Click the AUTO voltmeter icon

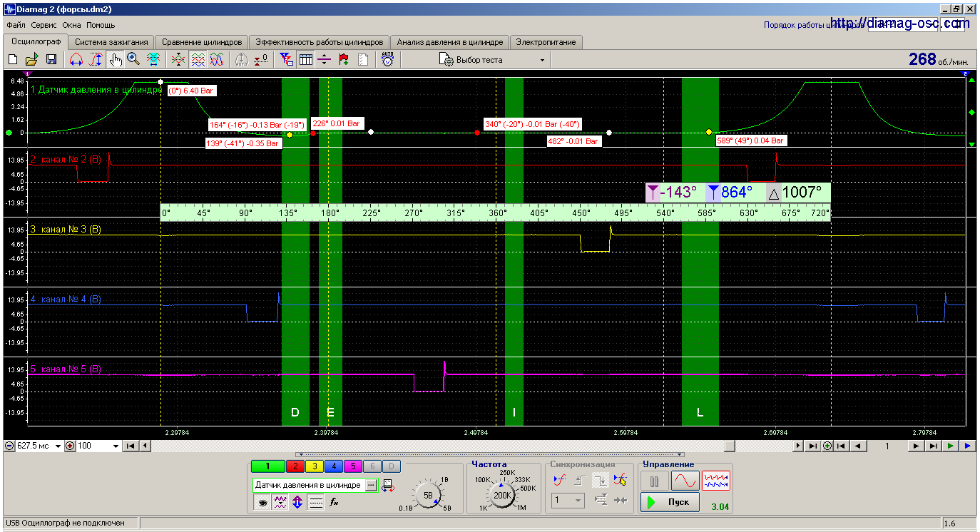pyautogui.click(x=387, y=60)
